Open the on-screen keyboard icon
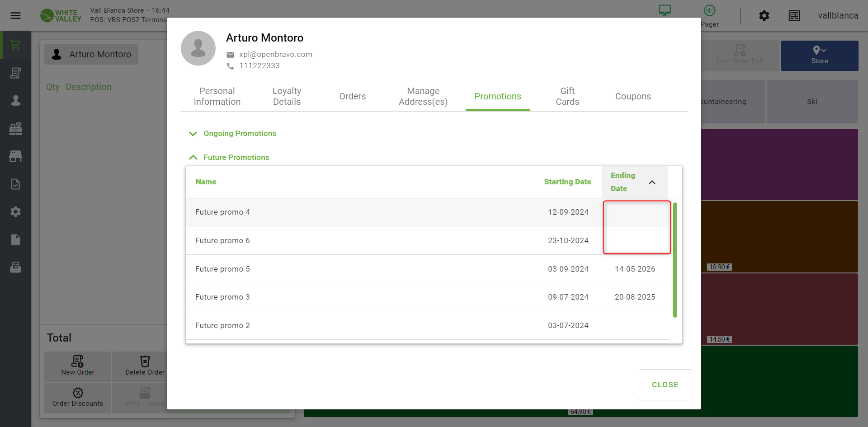 click(x=794, y=16)
